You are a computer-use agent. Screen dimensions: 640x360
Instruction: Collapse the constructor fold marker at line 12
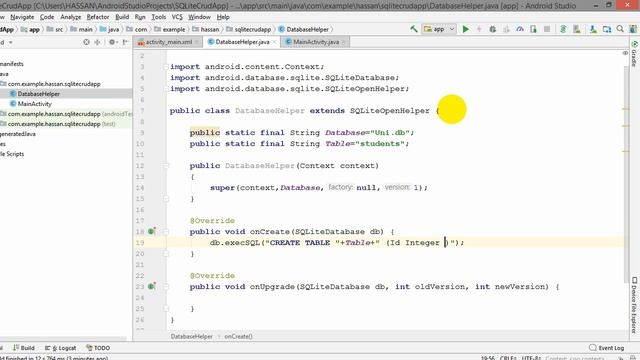[x=166, y=166]
